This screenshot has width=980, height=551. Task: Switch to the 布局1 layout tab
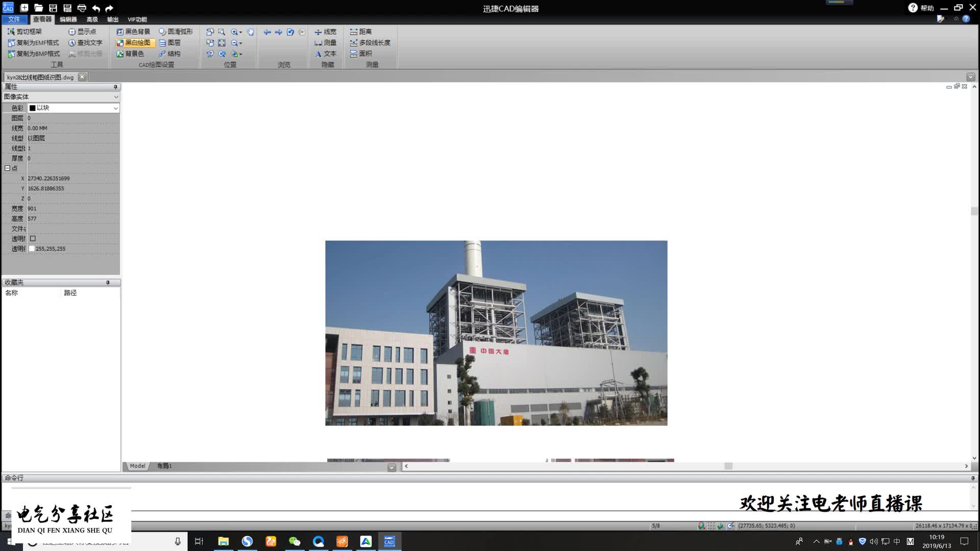(x=164, y=466)
